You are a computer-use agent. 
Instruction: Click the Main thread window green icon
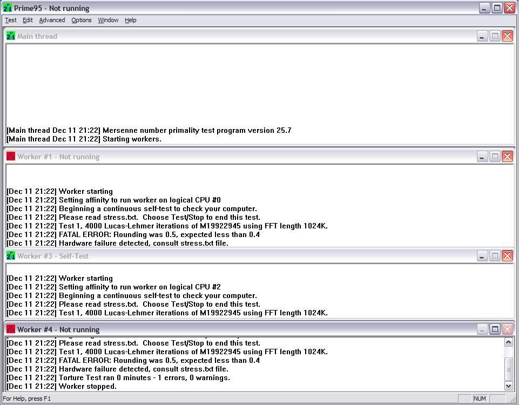click(x=10, y=36)
